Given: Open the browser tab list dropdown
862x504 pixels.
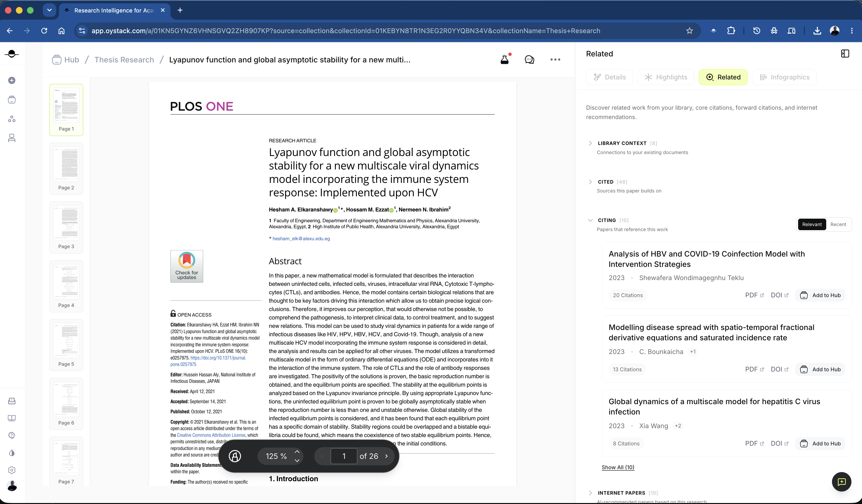Looking at the screenshot, I should click(50, 10).
